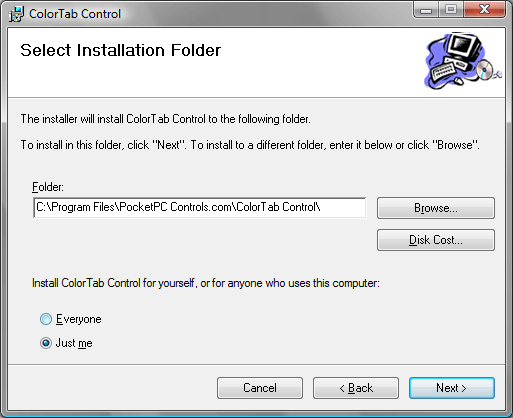Viewport: 513px width, 418px height.
Task: Click the CD disc in header graphic
Action: tap(484, 70)
